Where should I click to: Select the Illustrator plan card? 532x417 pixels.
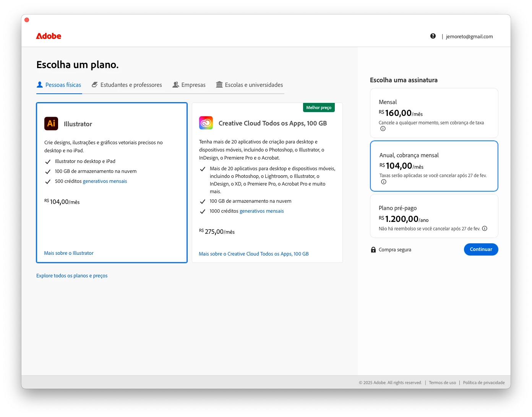(x=112, y=182)
